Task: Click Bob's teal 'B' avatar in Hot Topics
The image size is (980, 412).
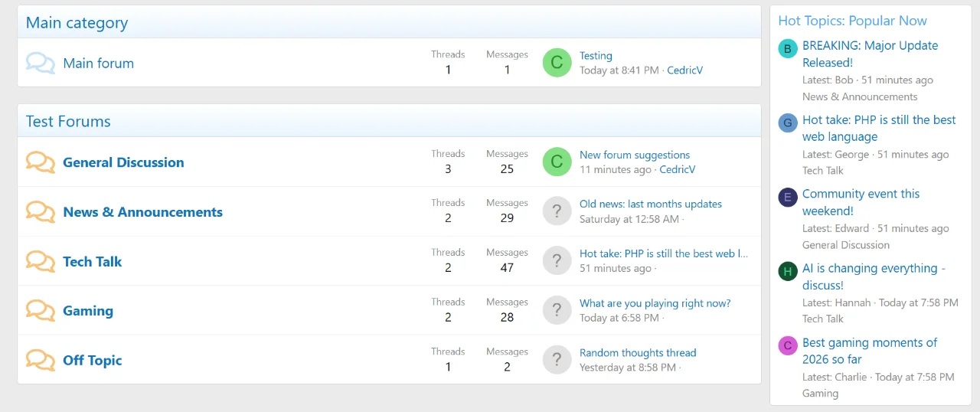Action: tap(788, 49)
